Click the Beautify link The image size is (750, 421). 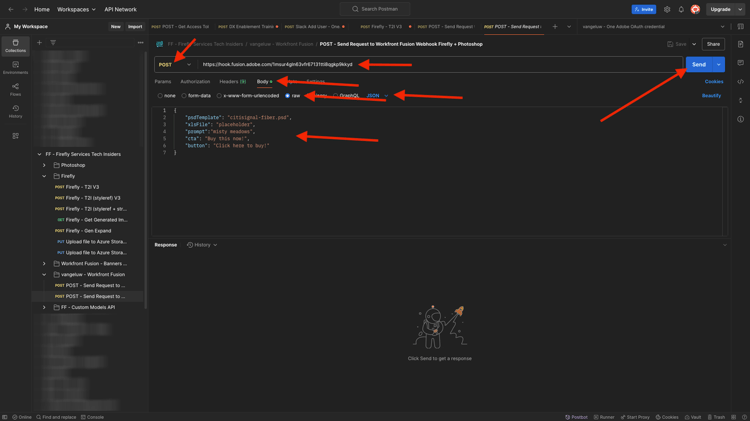(x=711, y=96)
